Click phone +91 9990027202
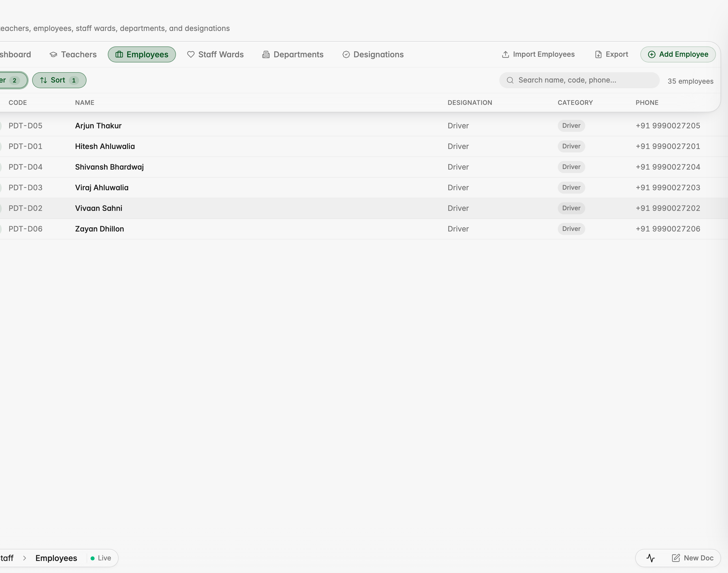 coord(668,208)
